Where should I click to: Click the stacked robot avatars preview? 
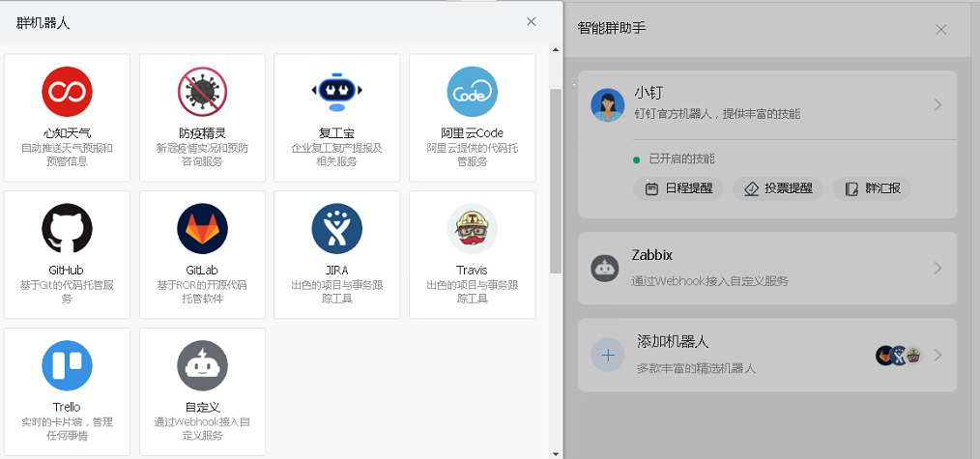click(x=899, y=356)
